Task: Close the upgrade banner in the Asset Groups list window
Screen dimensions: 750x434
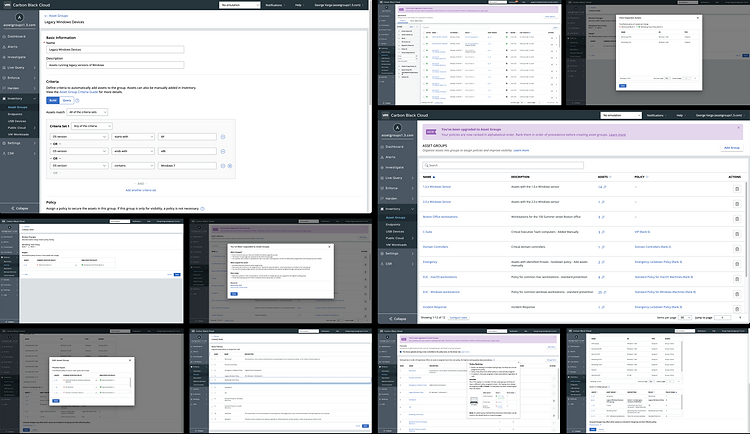Action: coord(739,128)
